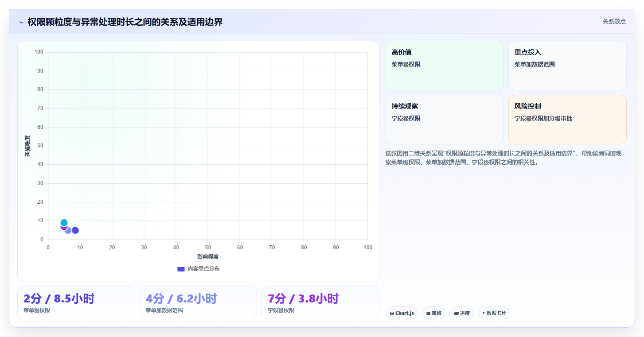Click the 2分 / 8.5小时 stat value
Screen dimensions: 644x337
[x=59, y=298]
